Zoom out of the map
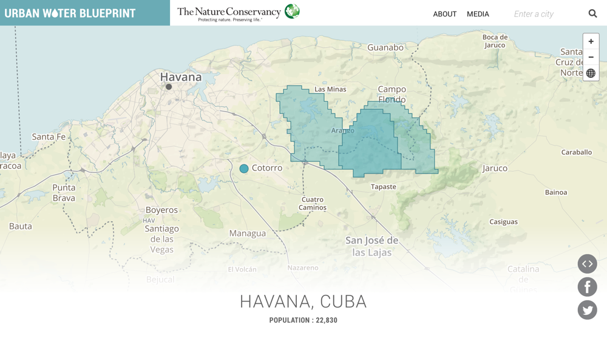607x364 pixels. tap(591, 57)
